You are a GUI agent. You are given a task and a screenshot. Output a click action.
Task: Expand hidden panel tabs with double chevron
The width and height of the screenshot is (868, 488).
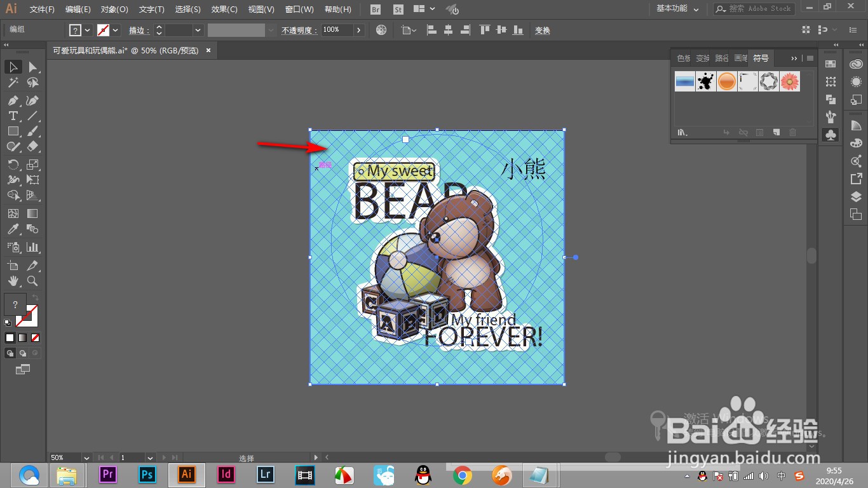coord(794,58)
